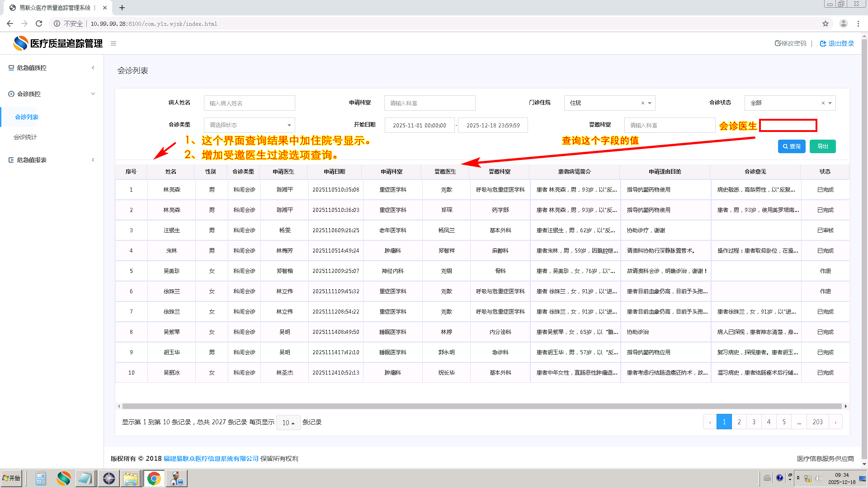Select 会诊统计 in sidebar
Image resolution: width=868 pixels, height=488 pixels.
click(x=25, y=137)
